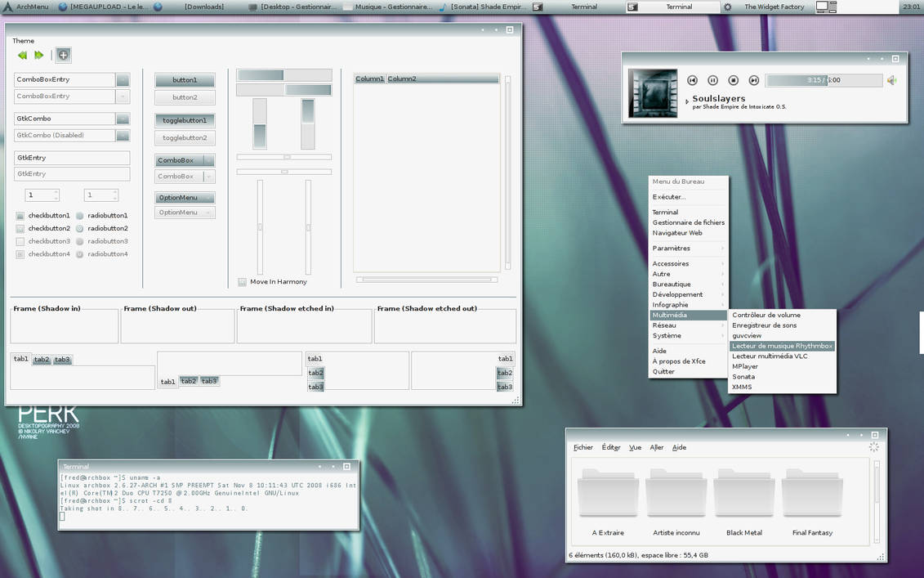Expand the enabled OptionMenu dropdown
Image resolution: width=924 pixels, height=578 pixels.
point(185,198)
